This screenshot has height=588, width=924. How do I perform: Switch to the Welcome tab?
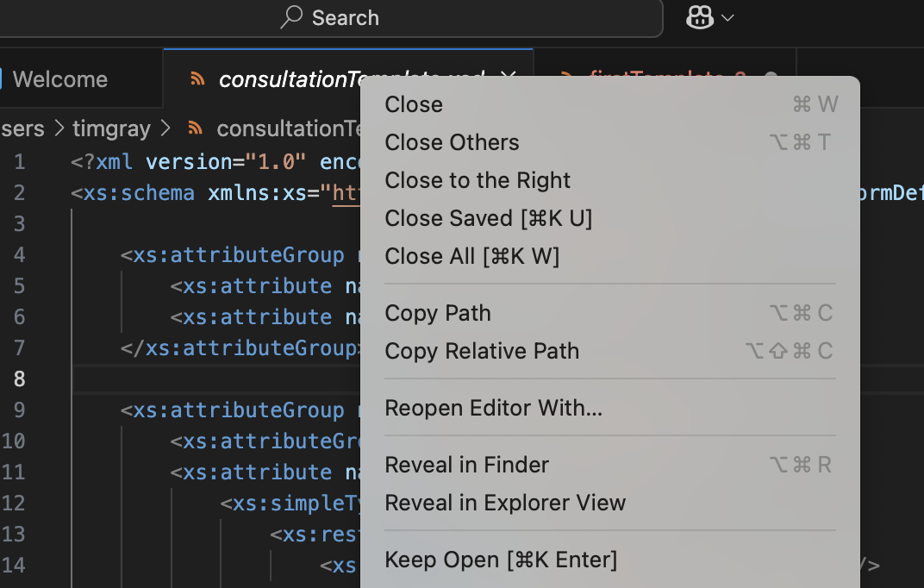pos(60,79)
